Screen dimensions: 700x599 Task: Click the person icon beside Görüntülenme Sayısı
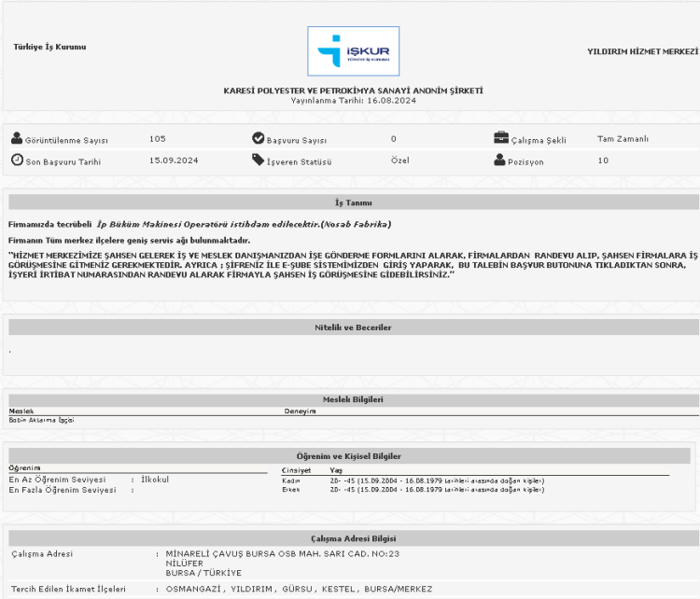tap(17, 139)
